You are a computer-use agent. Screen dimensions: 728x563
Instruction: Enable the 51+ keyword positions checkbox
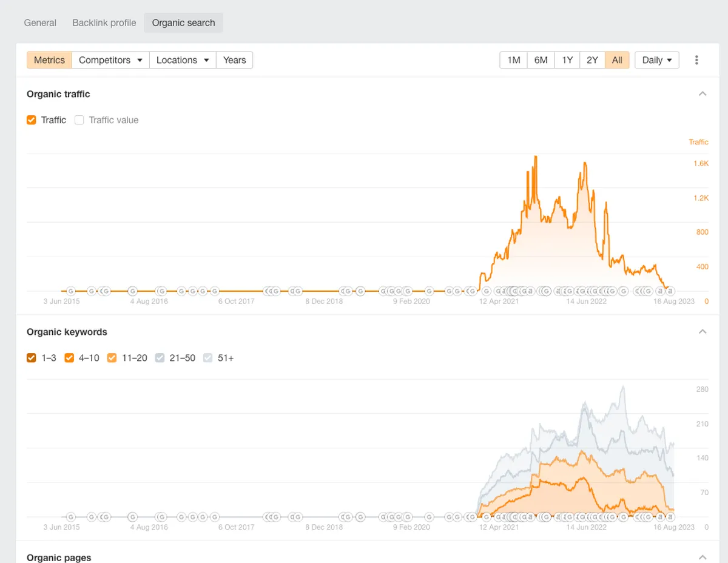coord(208,358)
